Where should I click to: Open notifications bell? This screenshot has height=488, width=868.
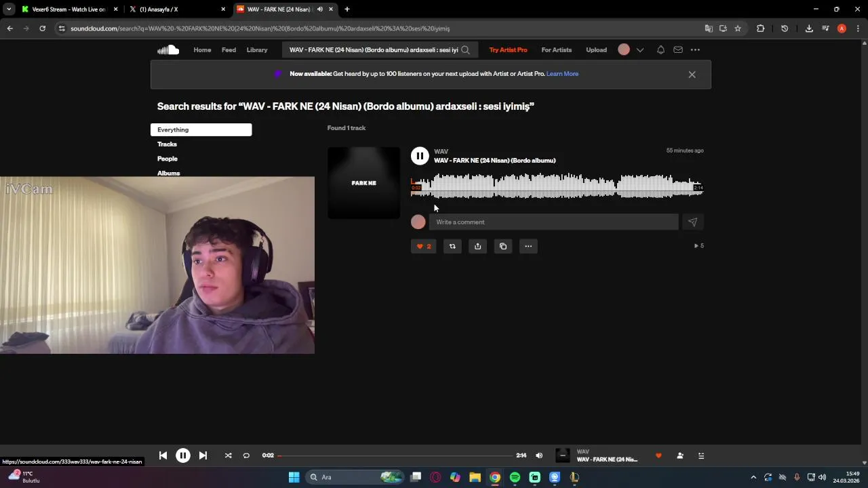point(660,49)
